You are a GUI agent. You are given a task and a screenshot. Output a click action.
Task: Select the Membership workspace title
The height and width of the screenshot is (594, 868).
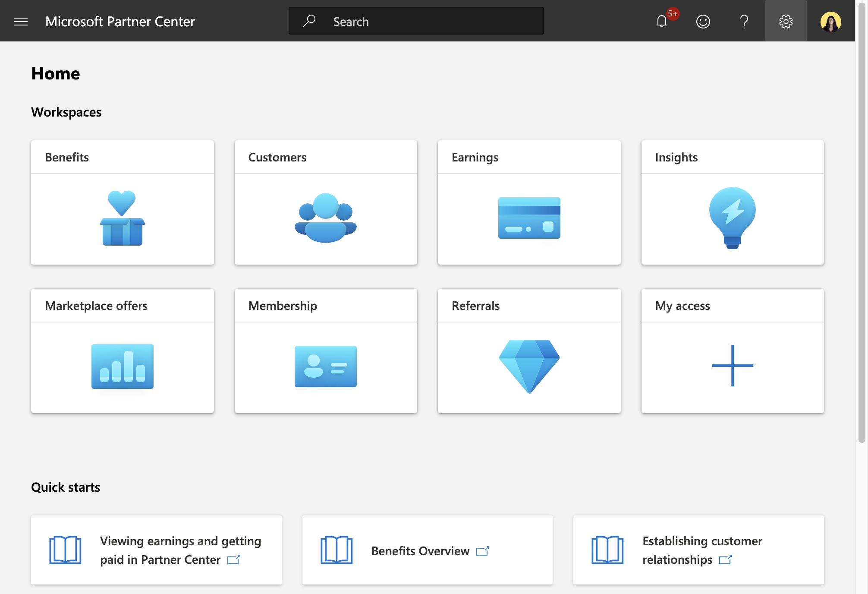coord(283,306)
